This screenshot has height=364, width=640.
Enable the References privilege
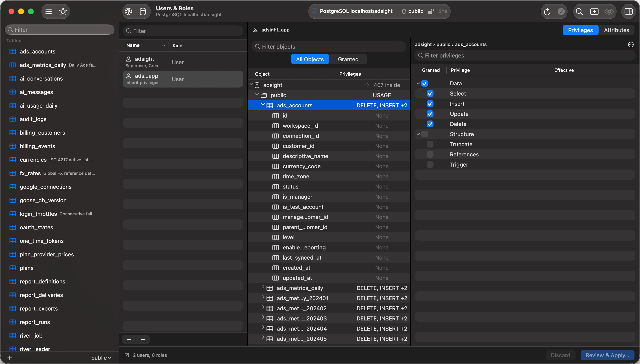tap(430, 155)
